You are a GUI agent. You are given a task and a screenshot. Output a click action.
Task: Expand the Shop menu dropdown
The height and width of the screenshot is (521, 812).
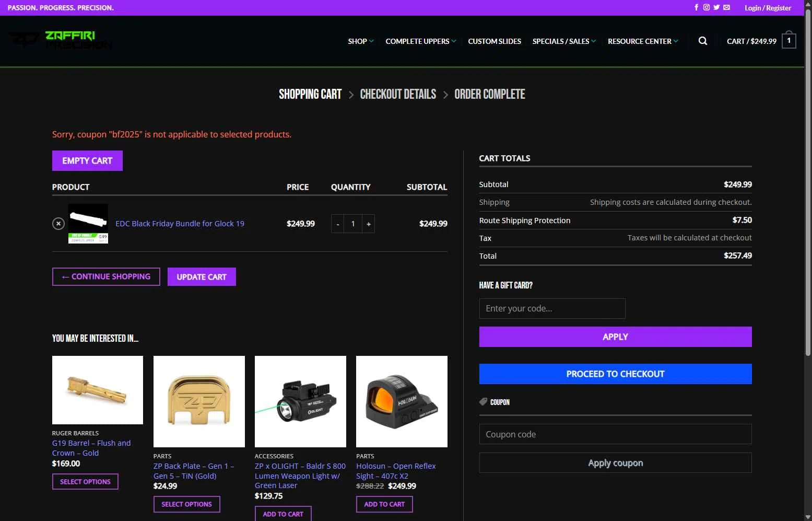[361, 41]
